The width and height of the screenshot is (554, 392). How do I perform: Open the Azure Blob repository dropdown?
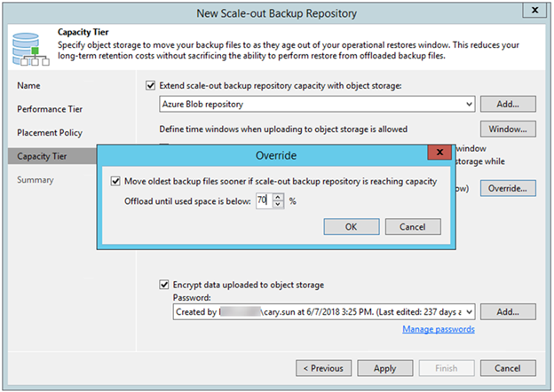coord(468,105)
